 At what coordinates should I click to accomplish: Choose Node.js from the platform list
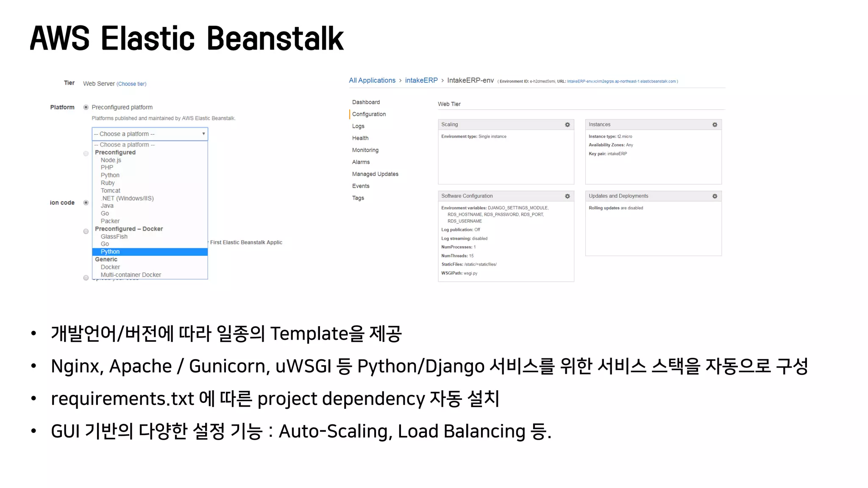coord(111,160)
